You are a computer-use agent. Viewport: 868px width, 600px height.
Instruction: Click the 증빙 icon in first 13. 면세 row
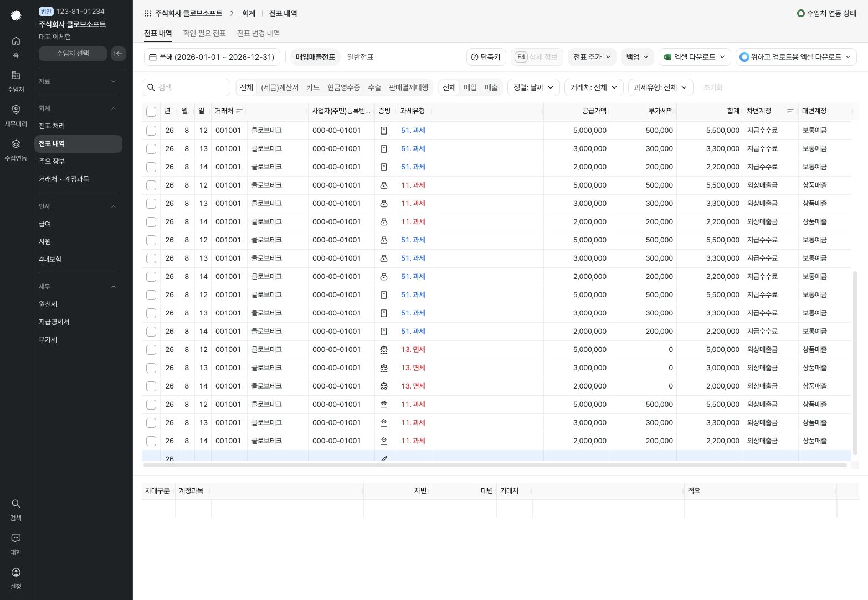[x=384, y=350]
